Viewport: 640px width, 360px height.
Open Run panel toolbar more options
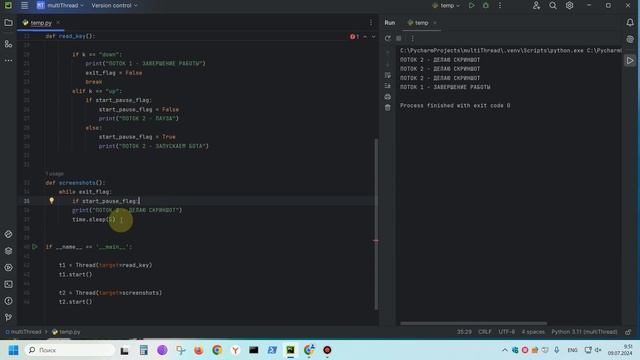412,38
